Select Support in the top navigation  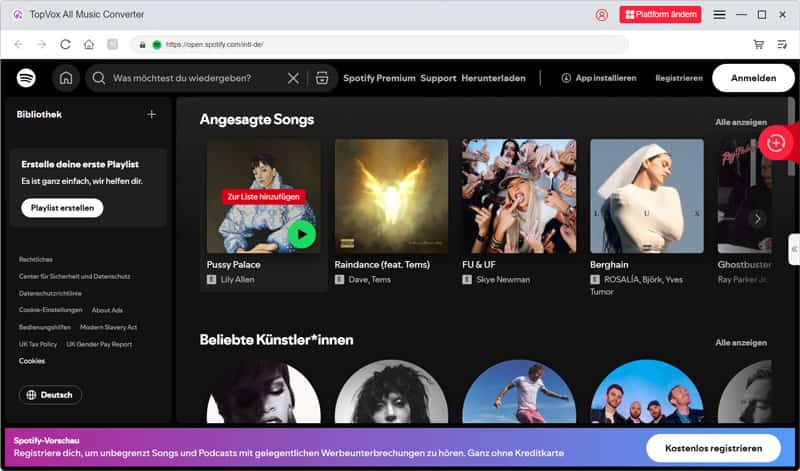tap(438, 78)
